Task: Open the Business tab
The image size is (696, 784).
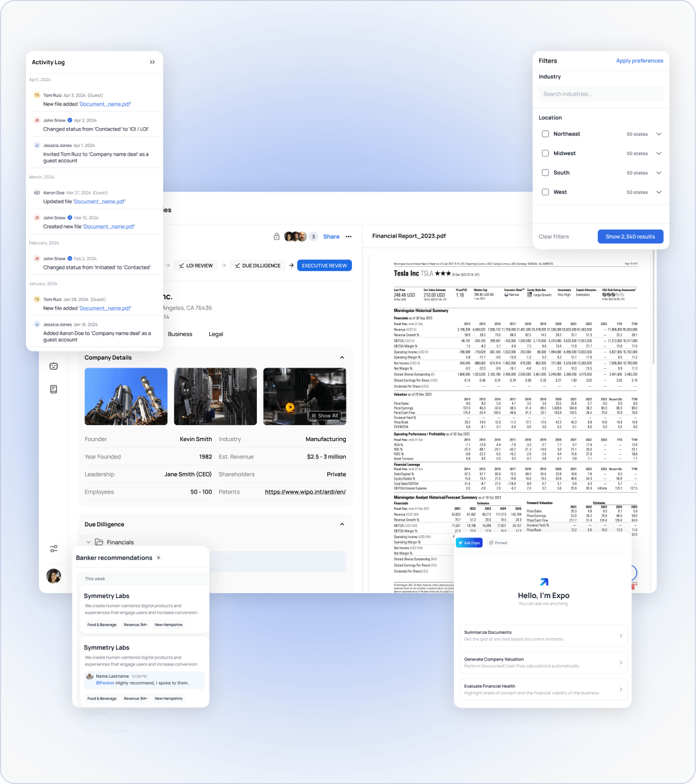Action: click(x=180, y=334)
